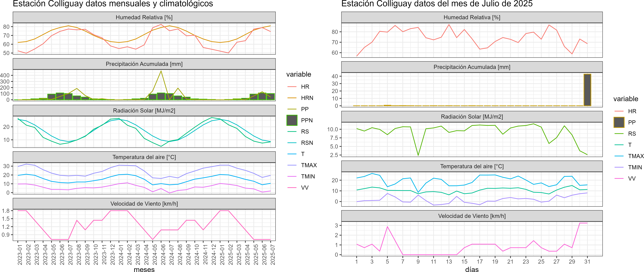The image size is (644, 272).
Task: Select the RSN legend label
Action: [x=307, y=143]
